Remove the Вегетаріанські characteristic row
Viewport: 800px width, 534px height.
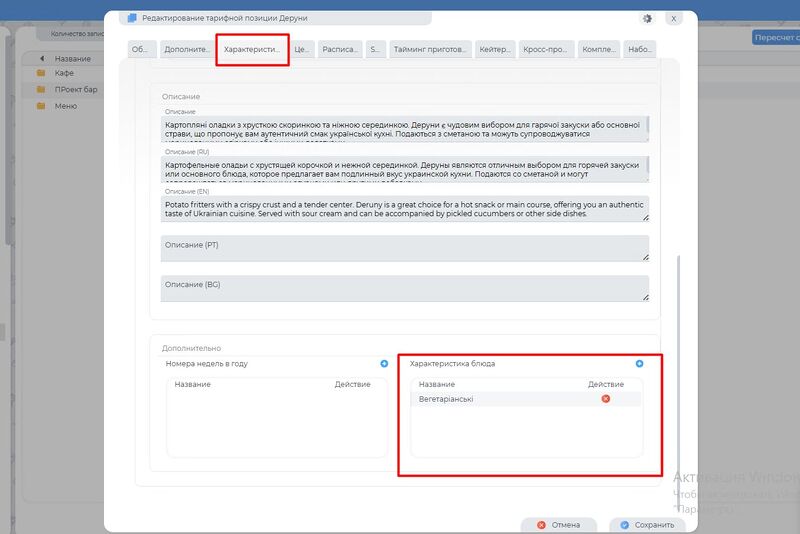click(605, 399)
